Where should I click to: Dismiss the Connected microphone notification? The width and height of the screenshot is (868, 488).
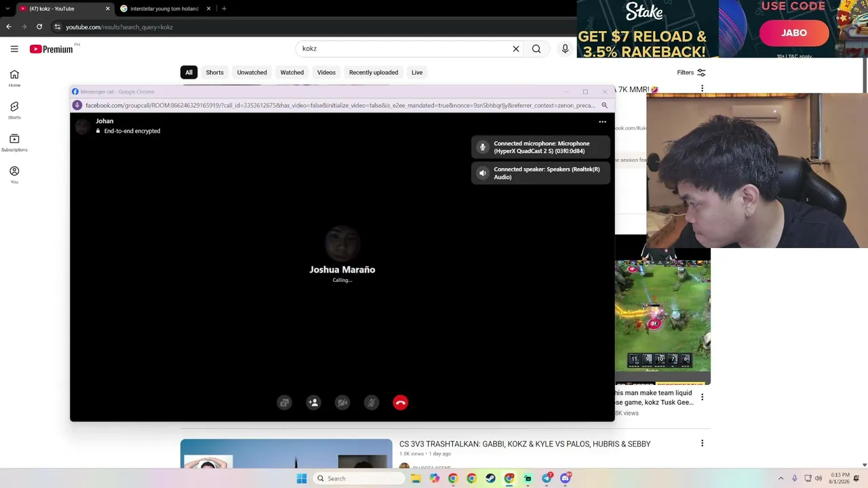pos(540,147)
